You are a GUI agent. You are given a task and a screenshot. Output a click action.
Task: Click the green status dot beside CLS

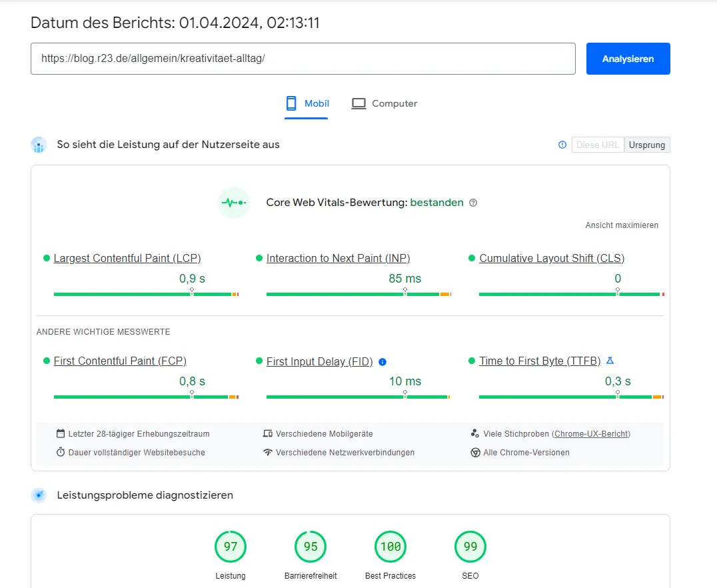(x=472, y=258)
